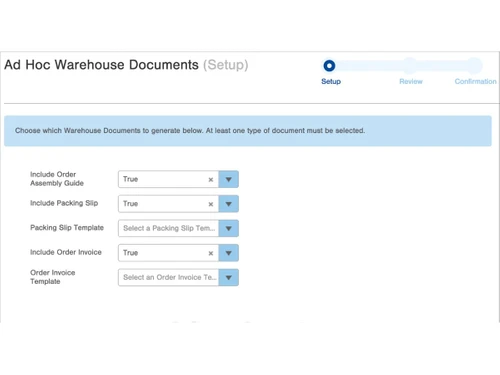Click the True value of Include Packing Slip
The width and height of the screenshot is (500, 375).
[x=130, y=204]
